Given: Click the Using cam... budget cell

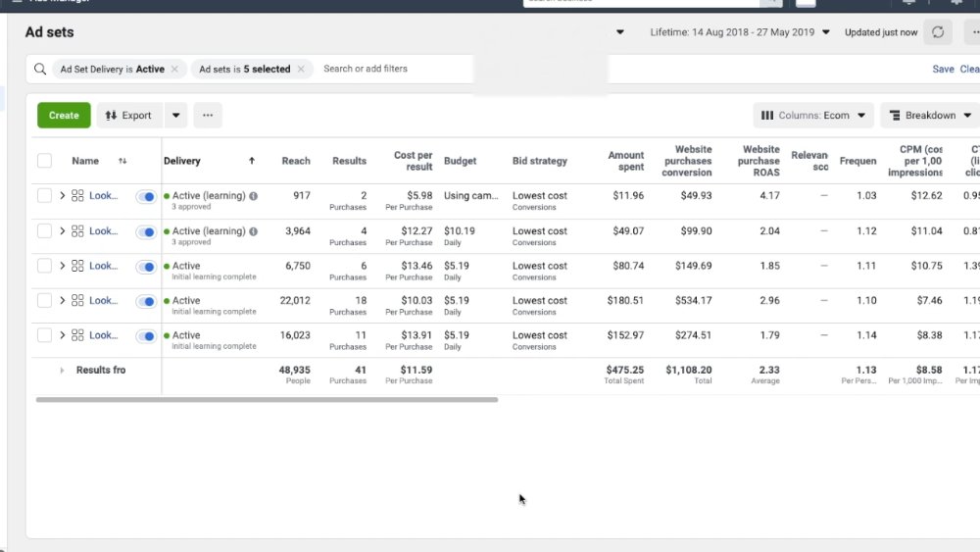Looking at the screenshot, I should (470, 196).
